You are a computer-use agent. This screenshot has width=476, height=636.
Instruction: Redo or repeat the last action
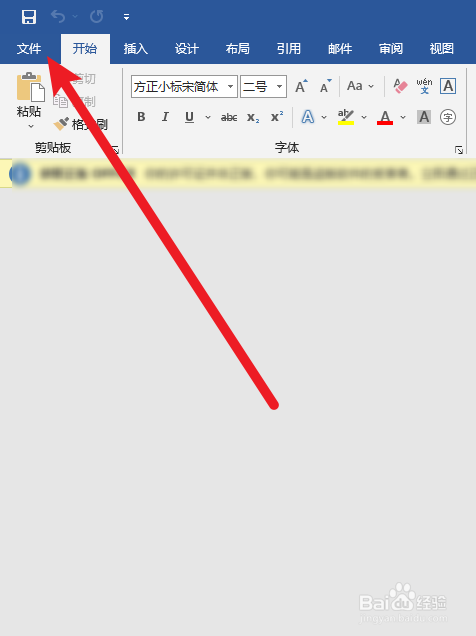coord(96,17)
